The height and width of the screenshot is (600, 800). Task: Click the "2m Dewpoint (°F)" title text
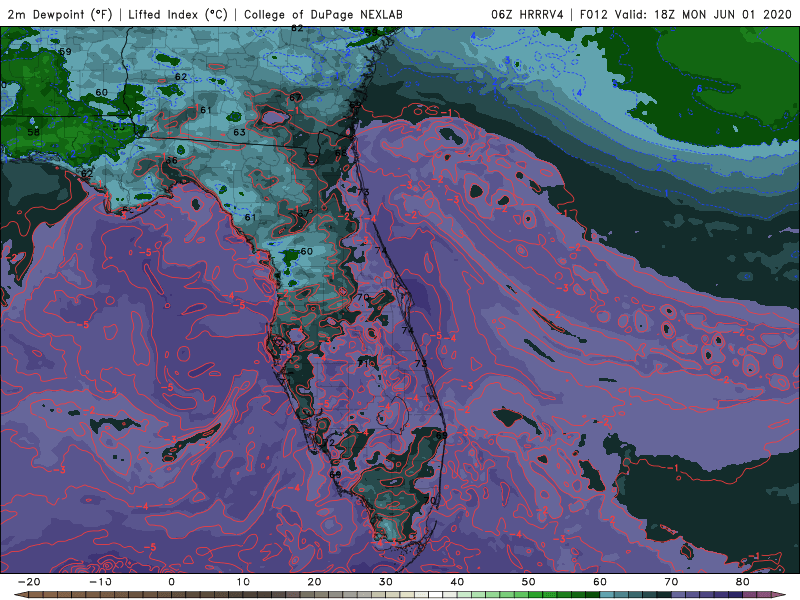point(60,14)
